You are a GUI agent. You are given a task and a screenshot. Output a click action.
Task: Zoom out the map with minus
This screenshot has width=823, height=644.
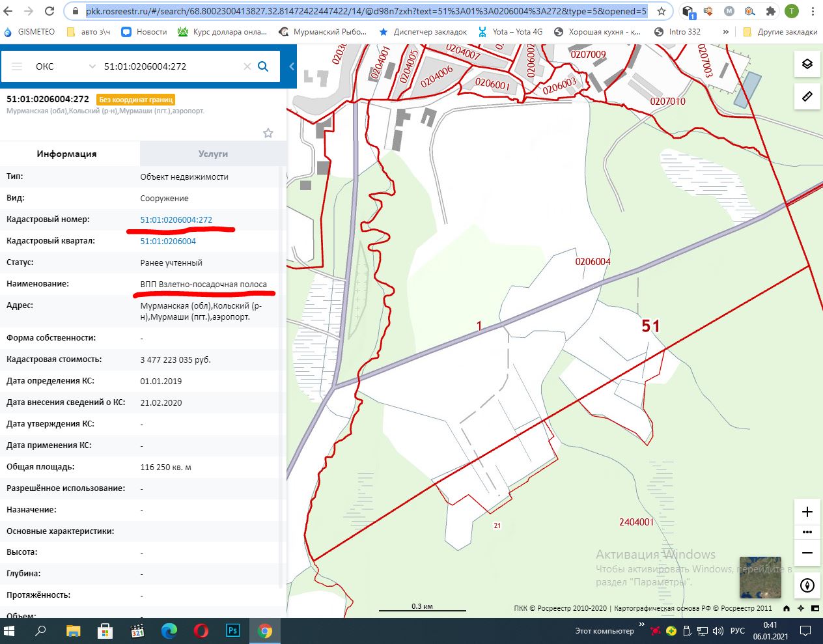click(807, 553)
